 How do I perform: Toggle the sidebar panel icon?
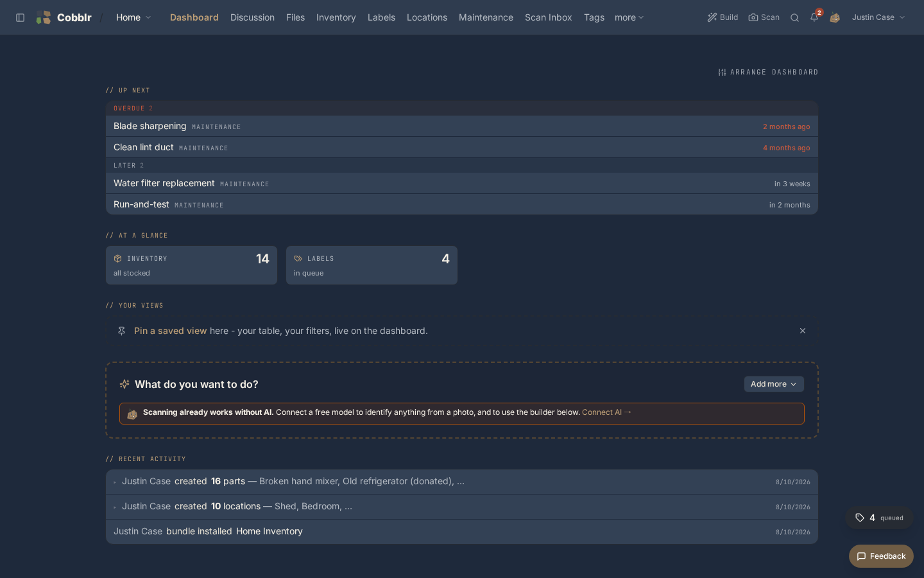coord(20,17)
